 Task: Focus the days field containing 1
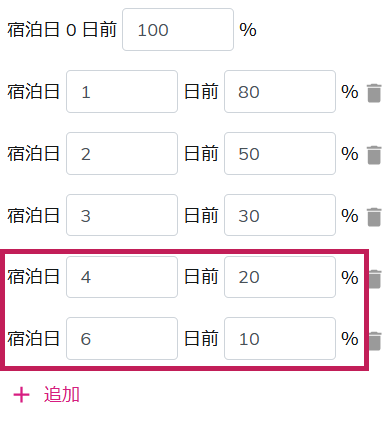[x=122, y=91]
